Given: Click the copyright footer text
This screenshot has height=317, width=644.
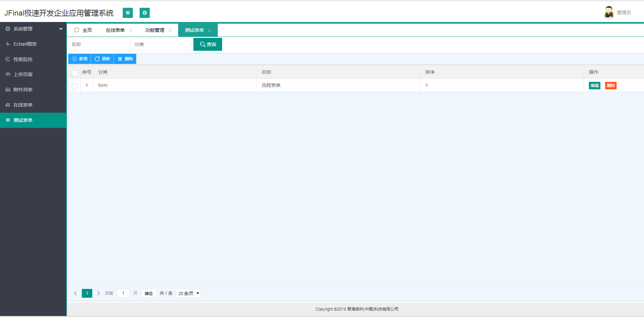Looking at the screenshot, I should tap(357, 309).
